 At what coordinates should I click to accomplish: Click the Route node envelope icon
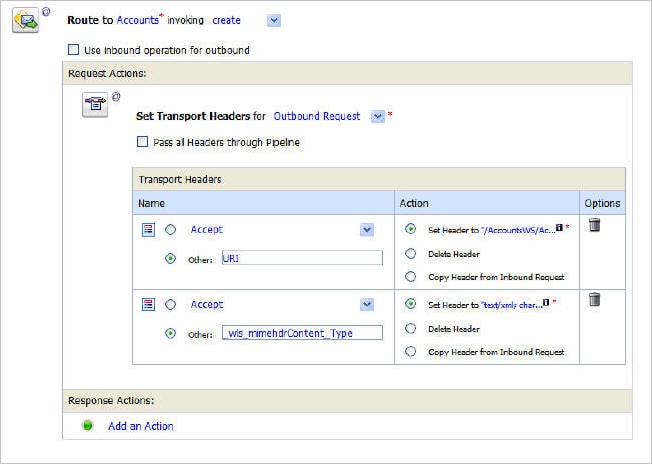tap(25, 20)
